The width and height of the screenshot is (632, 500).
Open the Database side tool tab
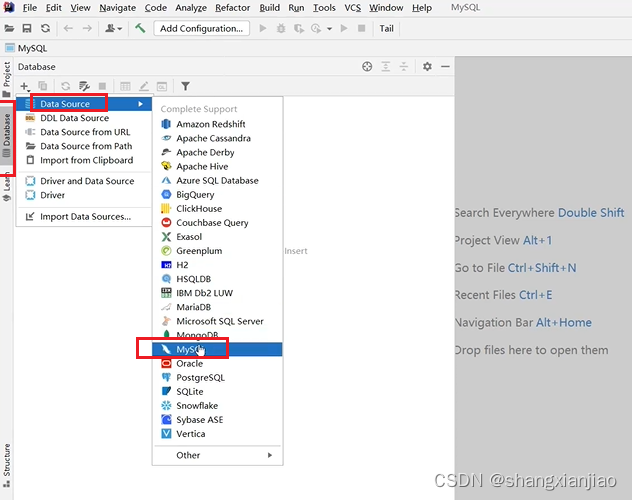[x=6, y=135]
